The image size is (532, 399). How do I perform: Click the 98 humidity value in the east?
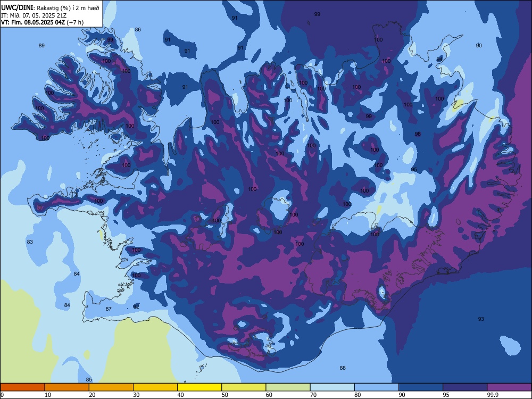point(418,134)
